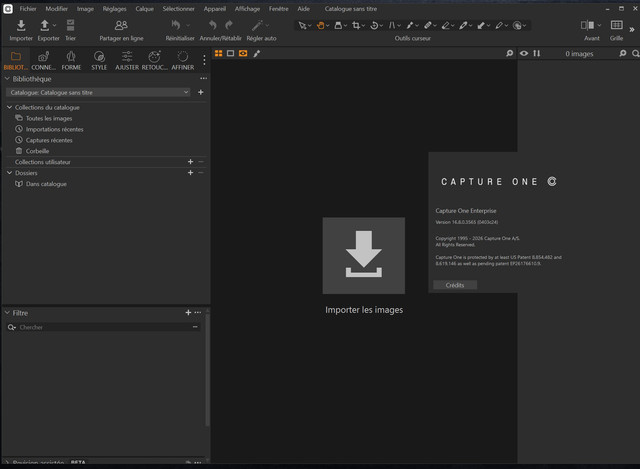Viewport: 640px width, 469px height.
Task: Open the Affichage menu
Action: click(247, 9)
